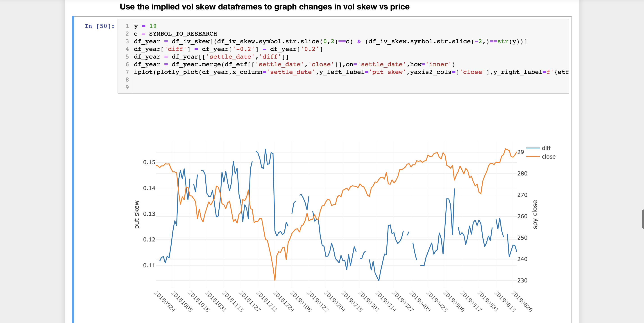This screenshot has width=644, height=323.
Task: Click the df_iv_skew filter code line 3
Action: coord(330,41)
